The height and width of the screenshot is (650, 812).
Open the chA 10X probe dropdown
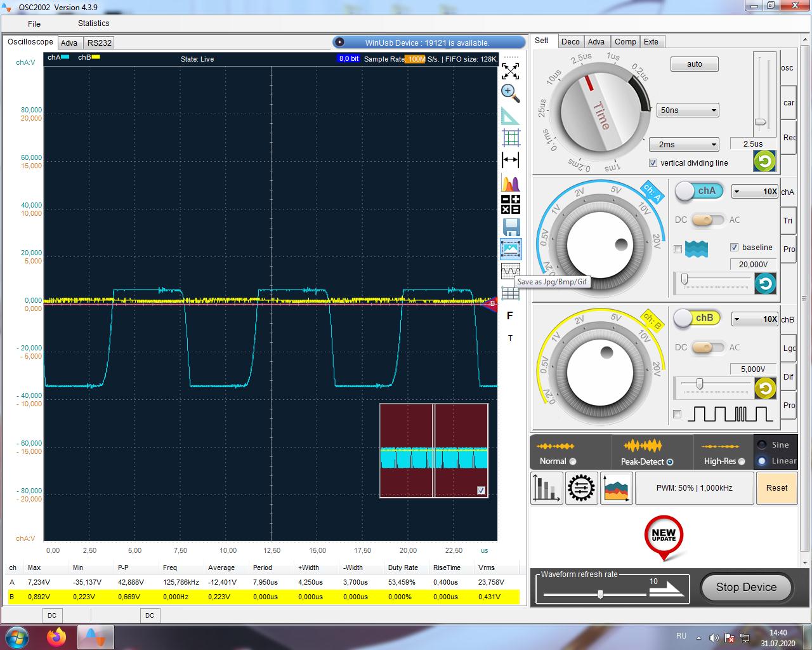[x=755, y=192]
